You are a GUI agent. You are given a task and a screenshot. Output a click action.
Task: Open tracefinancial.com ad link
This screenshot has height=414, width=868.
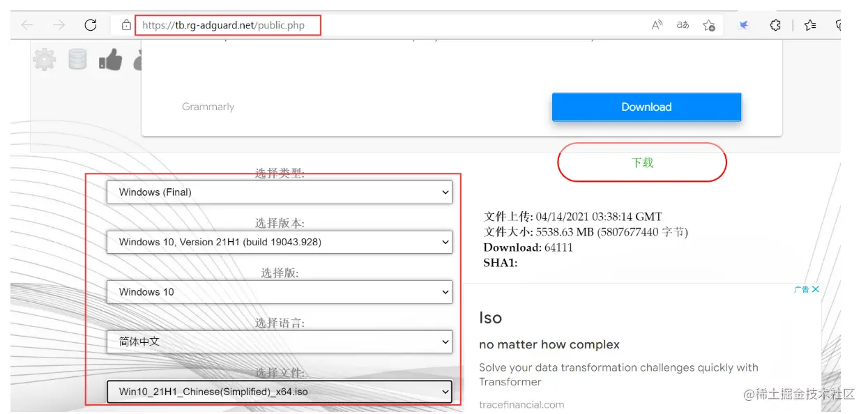[x=521, y=404]
